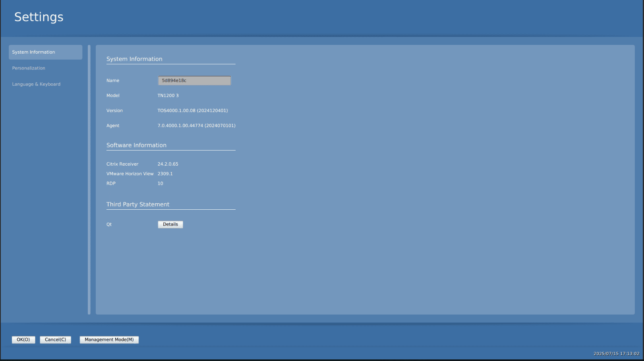Switch to Personalization settings
Image resolution: width=644 pixels, height=361 pixels.
29,68
